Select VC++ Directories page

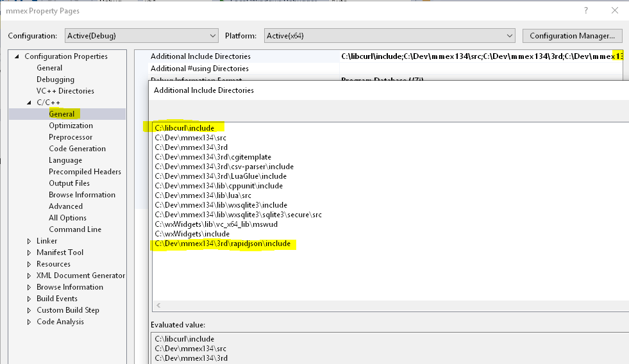(x=65, y=91)
